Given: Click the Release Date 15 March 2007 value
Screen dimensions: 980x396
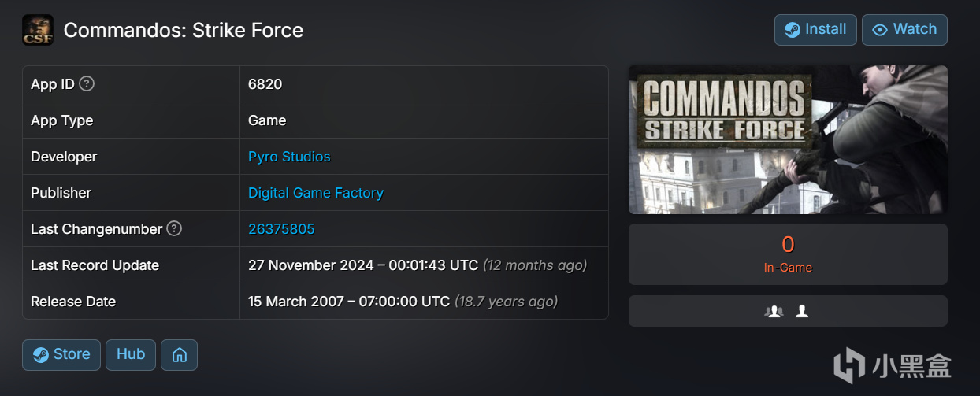Looking at the screenshot, I should (x=349, y=302).
